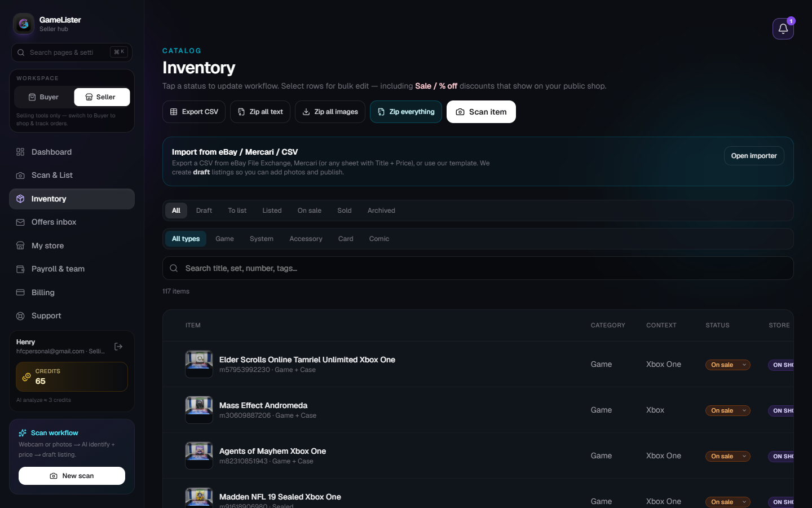Click the Inventory box icon in the sidebar
This screenshot has width=812, height=508.
[x=20, y=199]
